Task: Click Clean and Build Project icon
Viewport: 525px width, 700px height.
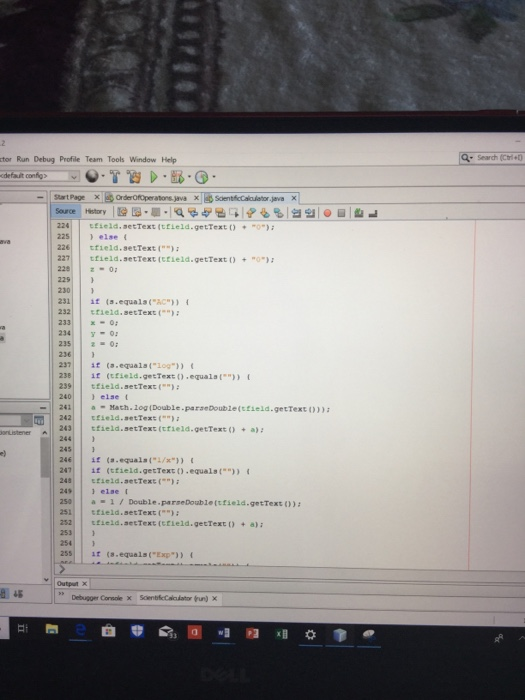Action: click(x=133, y=177)
